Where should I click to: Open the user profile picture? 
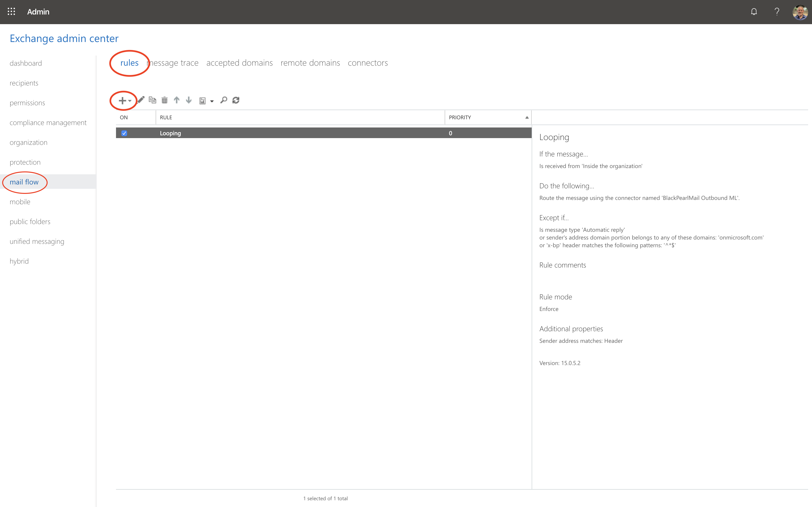pos(800,12)
